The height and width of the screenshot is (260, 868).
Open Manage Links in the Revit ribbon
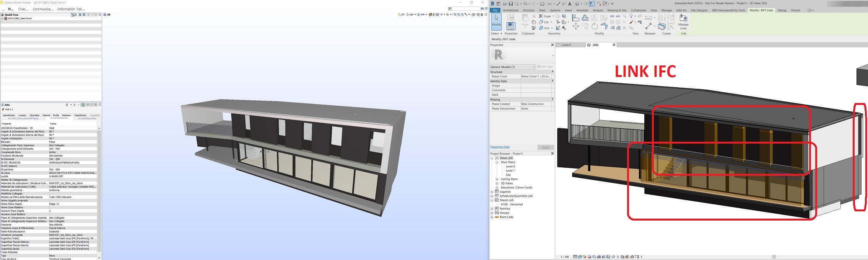[683, 22]
